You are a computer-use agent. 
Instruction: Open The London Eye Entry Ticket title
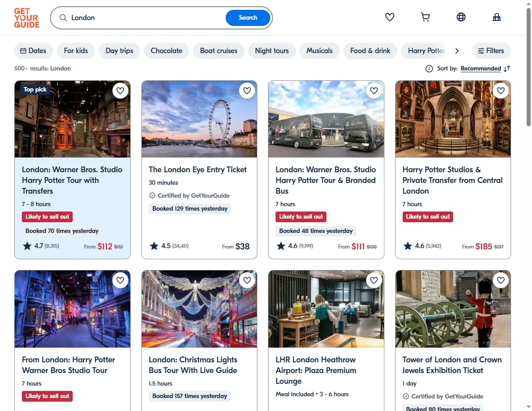[x=198, y=170]
